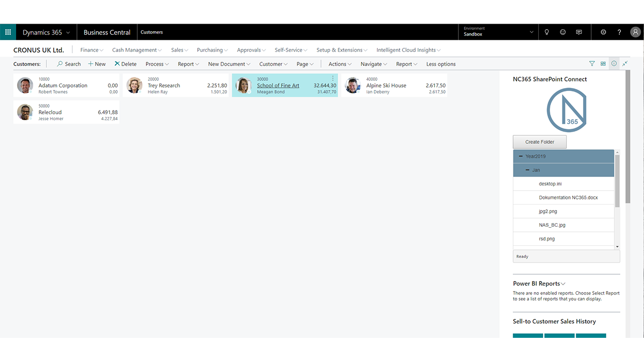
Task: Open the Relecloud customer card
Action: [x=66, y=112]
